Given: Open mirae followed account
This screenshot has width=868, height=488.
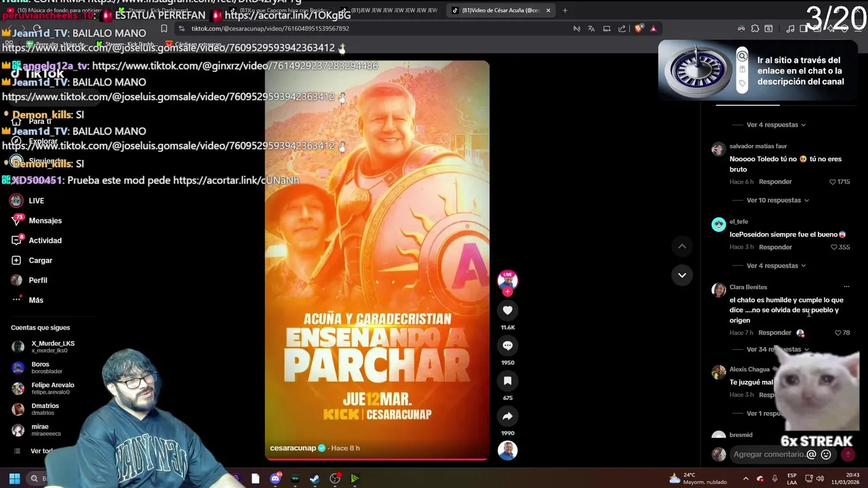Looking at the screenshot, I should [x=37, y=430].
